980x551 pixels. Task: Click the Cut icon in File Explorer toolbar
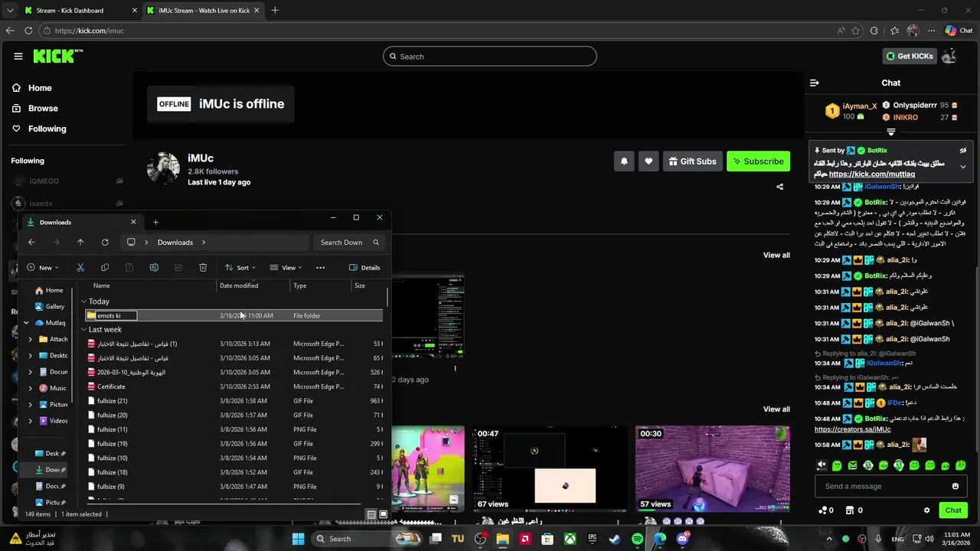coord(80,268)
